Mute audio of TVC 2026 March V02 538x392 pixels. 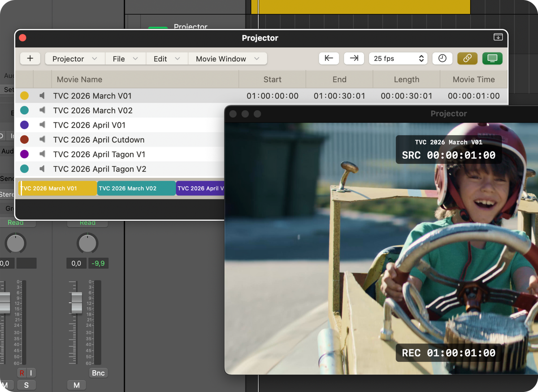(42, 110)
